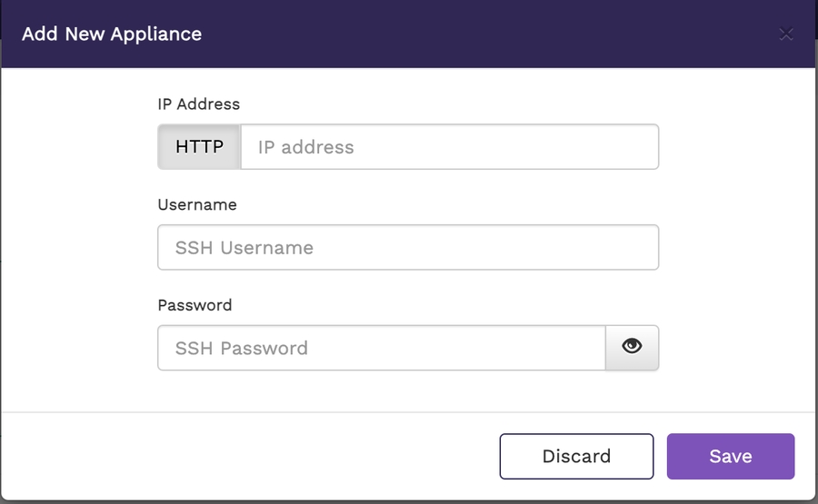Focus the SSH Username text box
Viewport: 818px width, 504px height.
click(407, 248)
